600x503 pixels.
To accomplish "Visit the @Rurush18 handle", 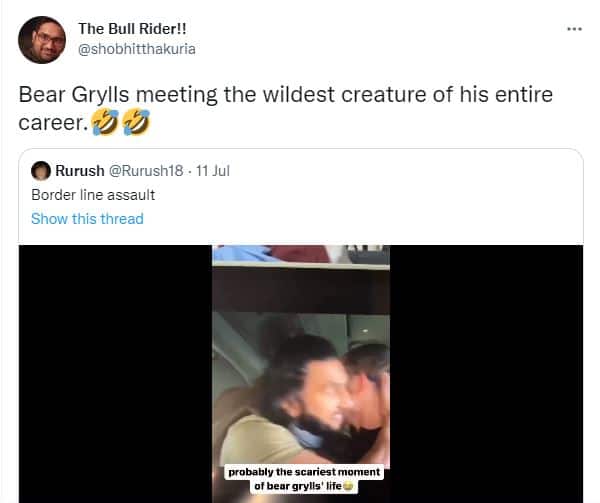I will coord(146,171).
